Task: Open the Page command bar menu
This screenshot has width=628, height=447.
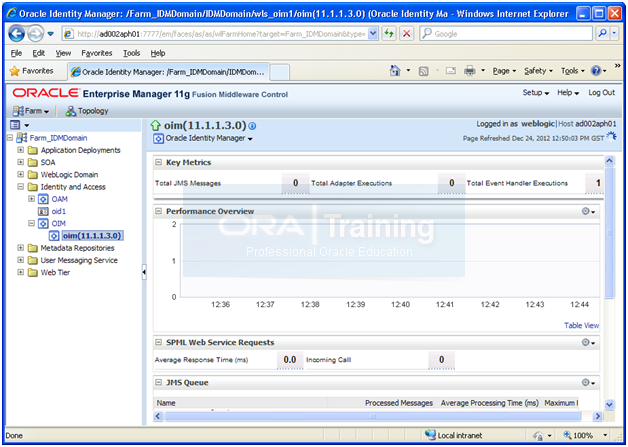Action: 504,71
